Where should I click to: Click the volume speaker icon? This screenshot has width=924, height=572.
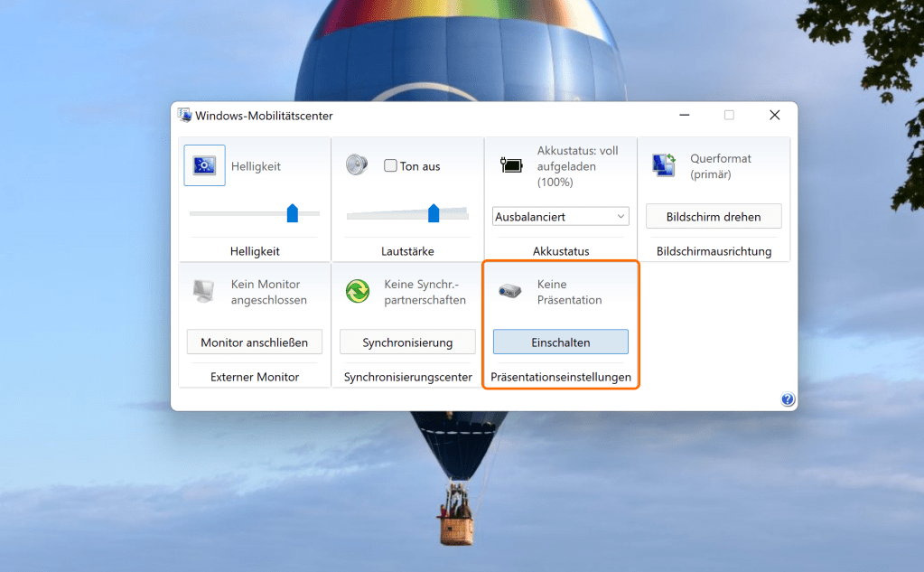pyautogui.click(x=357, y=165)
